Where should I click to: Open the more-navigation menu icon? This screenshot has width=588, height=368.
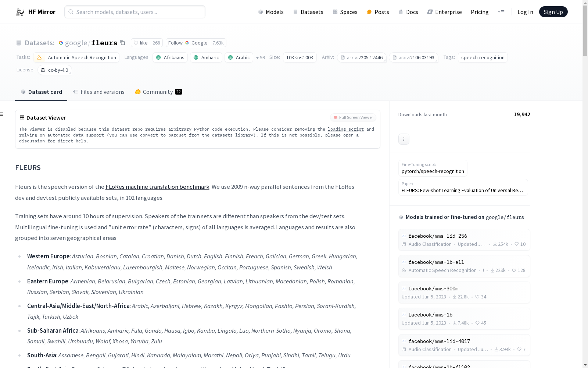pos(501,12)
